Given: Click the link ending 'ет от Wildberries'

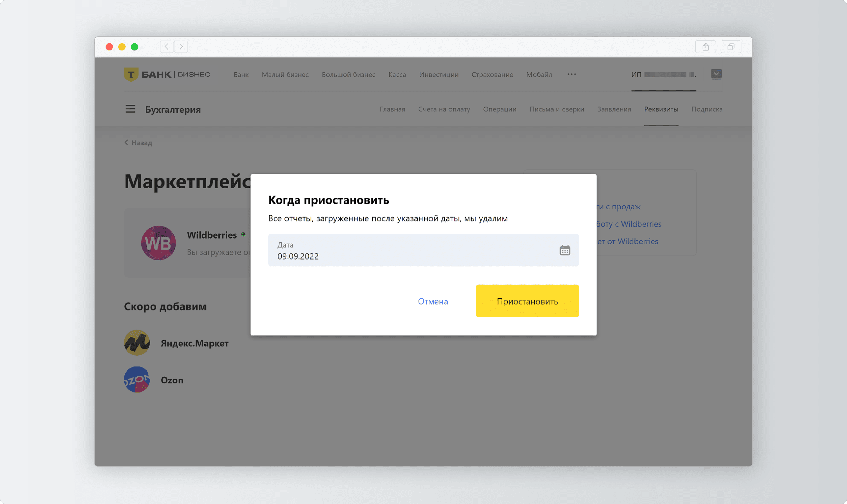Looking at the screenshot, I should [627, 241].
